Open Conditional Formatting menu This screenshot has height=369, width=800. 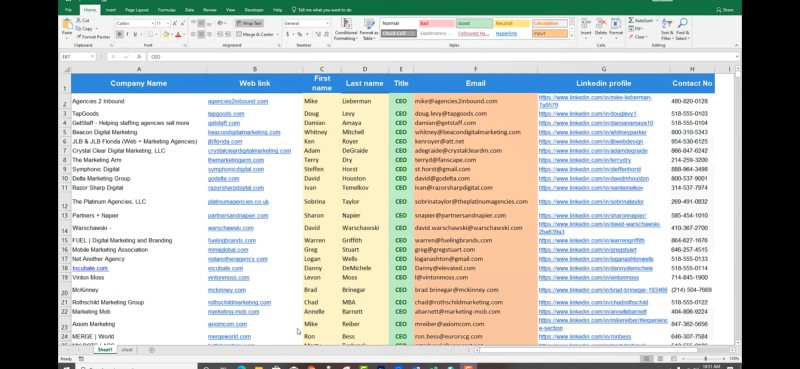346,29
